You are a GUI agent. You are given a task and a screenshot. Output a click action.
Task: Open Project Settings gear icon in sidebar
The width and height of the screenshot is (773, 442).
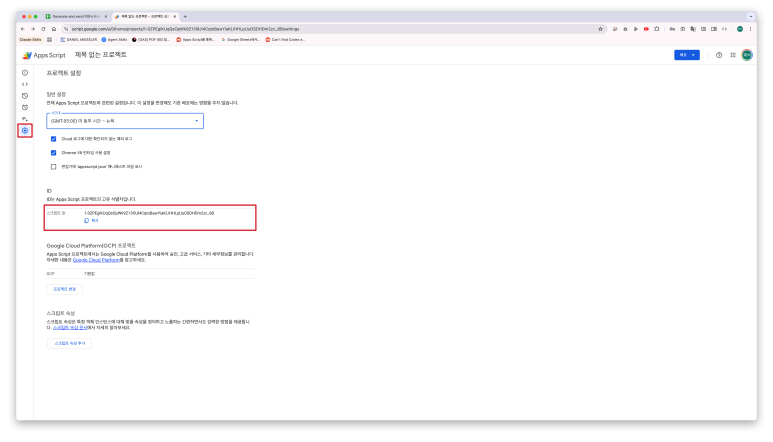click(x=25, y=130)
